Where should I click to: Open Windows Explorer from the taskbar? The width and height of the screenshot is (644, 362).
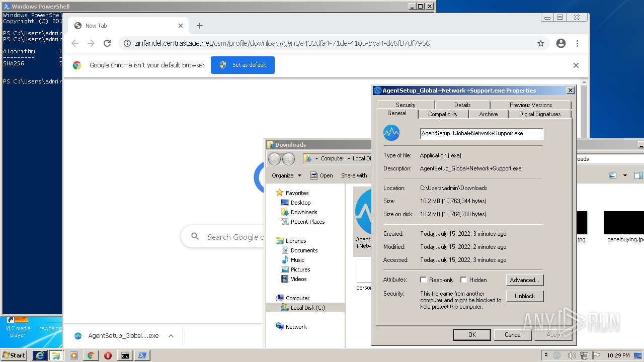click(x=56, y=355)
